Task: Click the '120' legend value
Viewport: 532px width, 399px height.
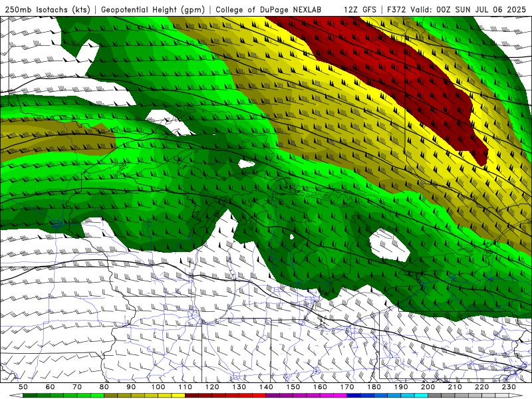Action: (212, 387)
